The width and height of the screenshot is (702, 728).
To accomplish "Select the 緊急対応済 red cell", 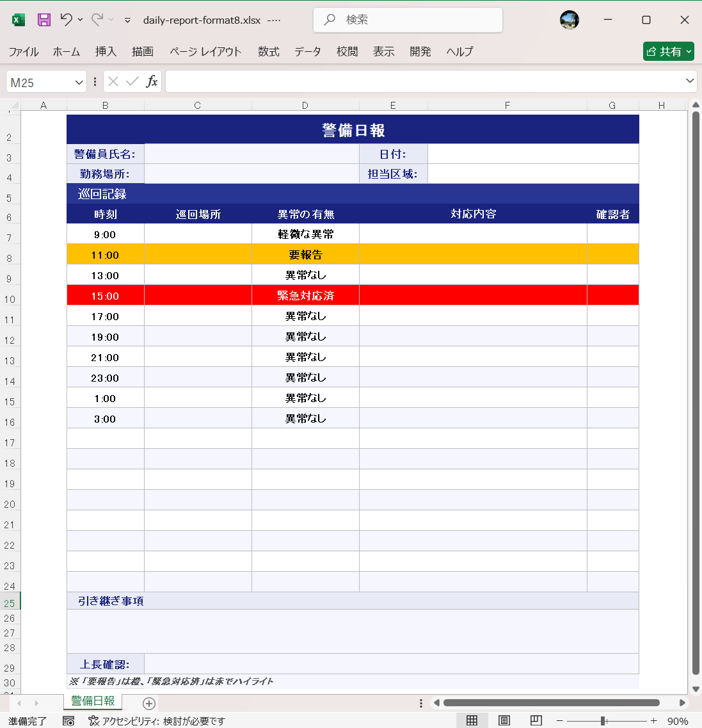I will tap(305, 295).
